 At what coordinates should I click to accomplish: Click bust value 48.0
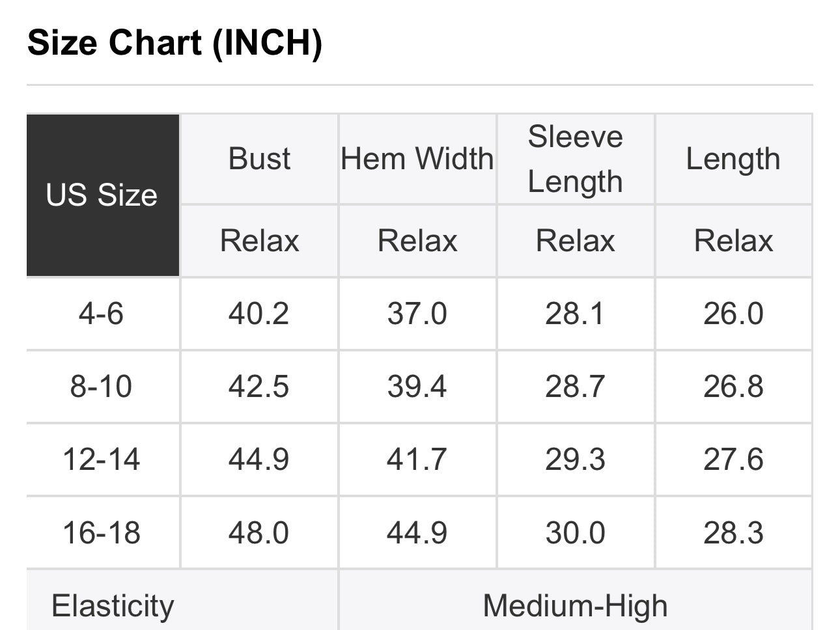[259, 532]
